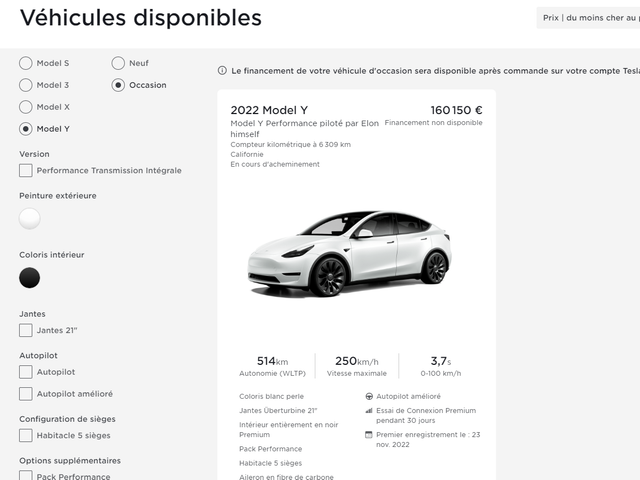The width and height of the screenshot is (640, 480).
Task: Click the Premium Connectivity signal icon
Action: click(369, 411)
